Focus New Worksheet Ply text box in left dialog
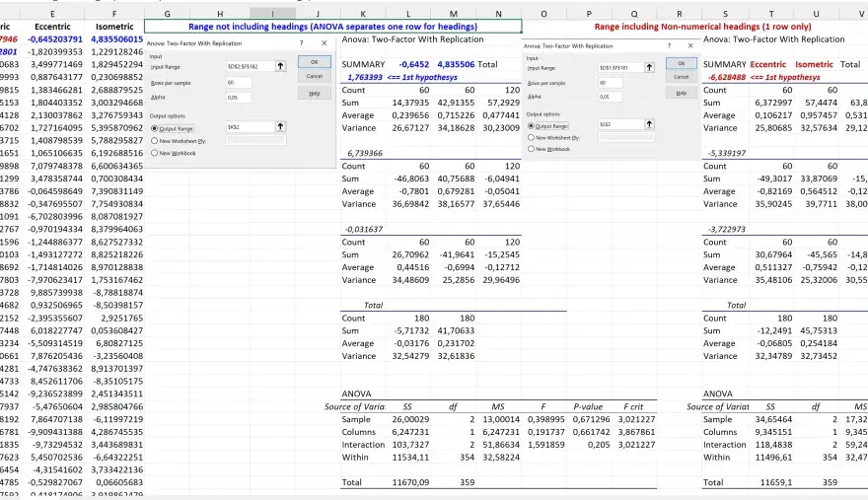The height and width of the screenshot is (500, 868). click(x=256, y=141)
